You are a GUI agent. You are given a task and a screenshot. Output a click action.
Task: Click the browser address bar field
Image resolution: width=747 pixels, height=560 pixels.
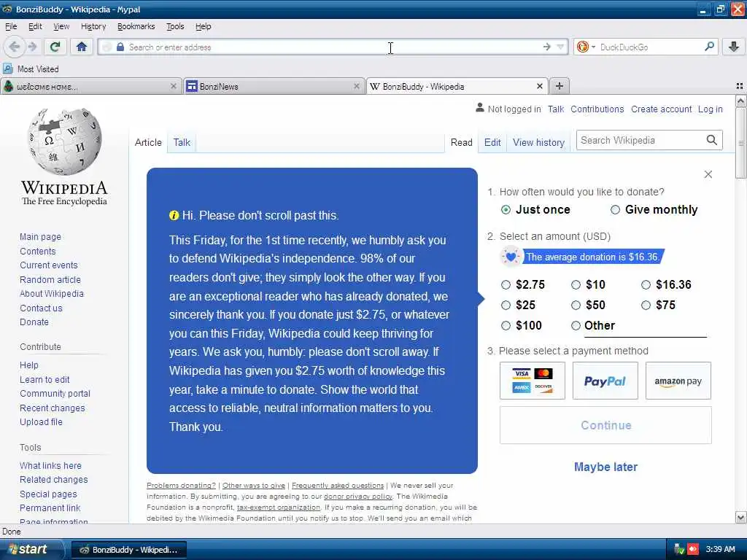[x=333, y=47]
